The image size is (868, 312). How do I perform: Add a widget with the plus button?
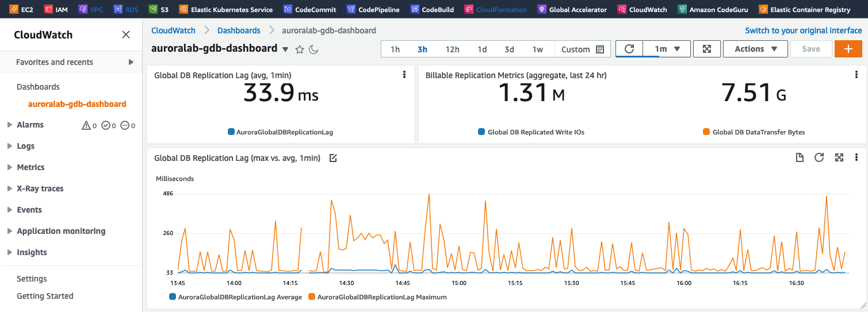click(x=848, y=49)
